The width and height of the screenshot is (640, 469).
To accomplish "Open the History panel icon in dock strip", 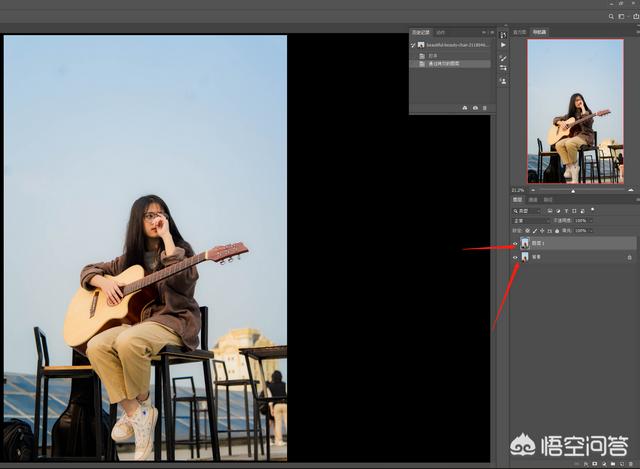I will [503, 36].
